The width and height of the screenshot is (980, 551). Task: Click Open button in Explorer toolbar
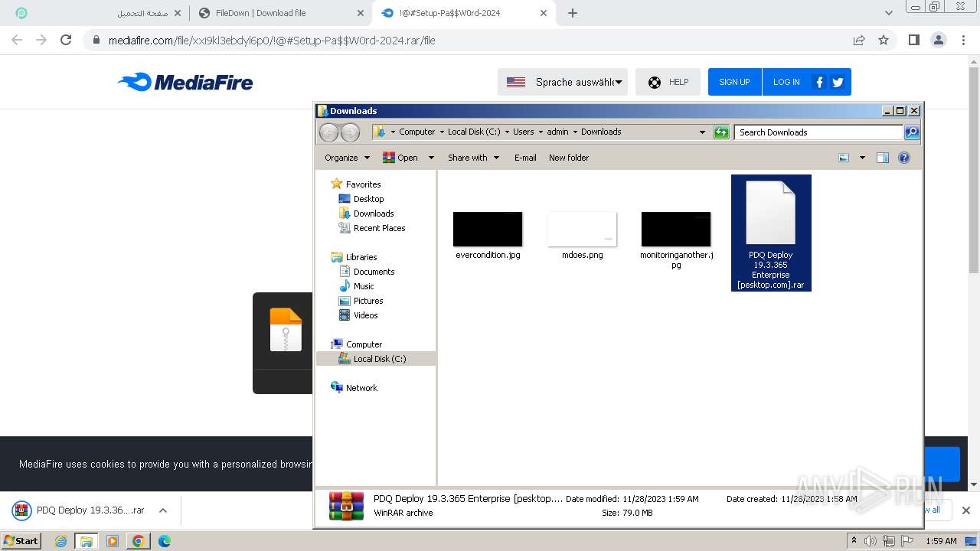pyautogui.click(x=400, y=158)
